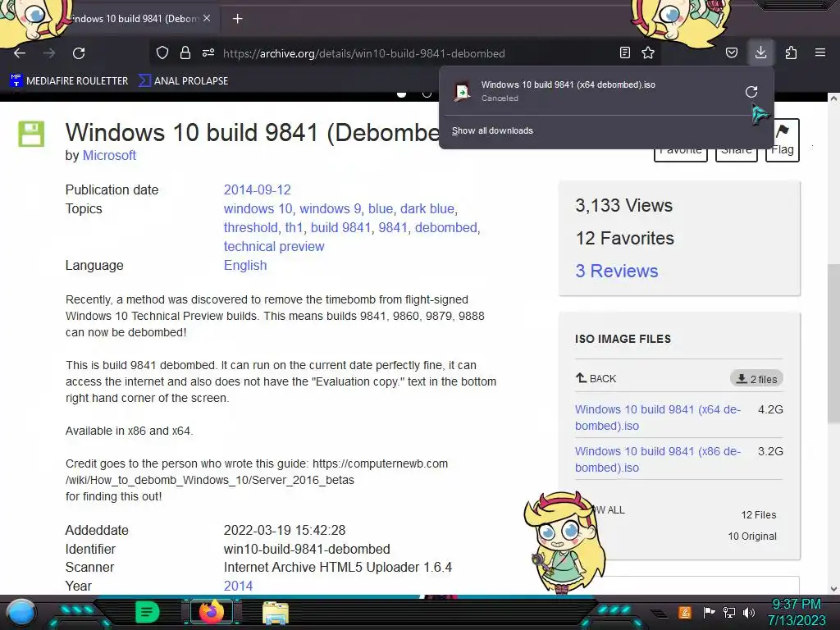Click the scrollbar down arrow
840x630 pixels.
tap(833, 589)
